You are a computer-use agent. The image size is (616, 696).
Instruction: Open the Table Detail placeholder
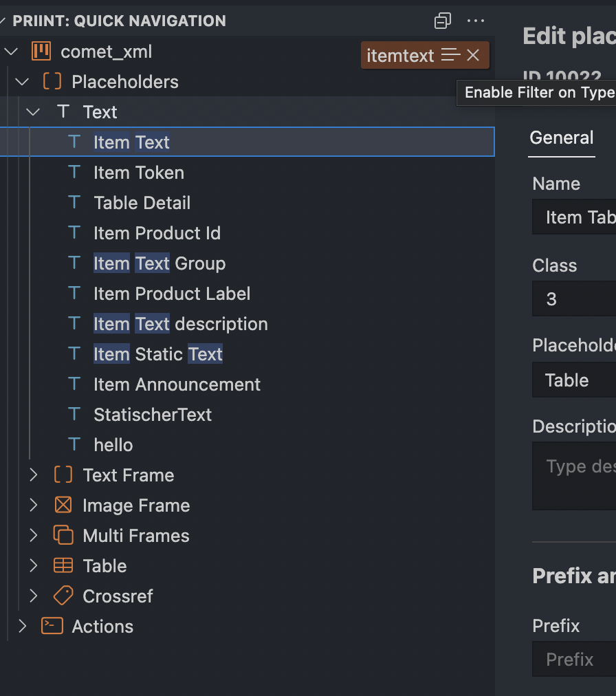(x=247, y=202)
